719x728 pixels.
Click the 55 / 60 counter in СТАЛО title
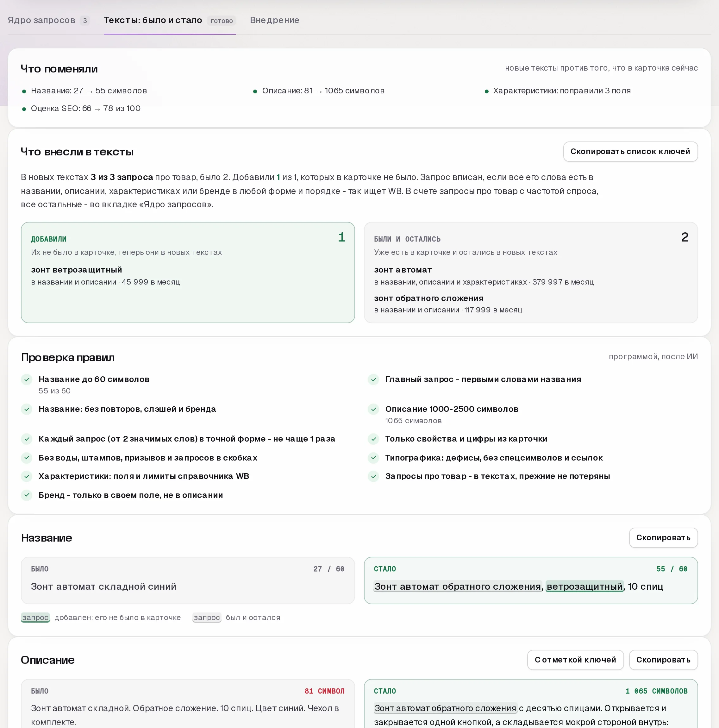tap(672, 569)
